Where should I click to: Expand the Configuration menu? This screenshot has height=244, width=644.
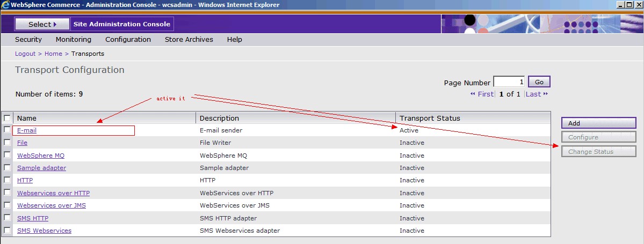pyautogui.click(x=128, y=39)
